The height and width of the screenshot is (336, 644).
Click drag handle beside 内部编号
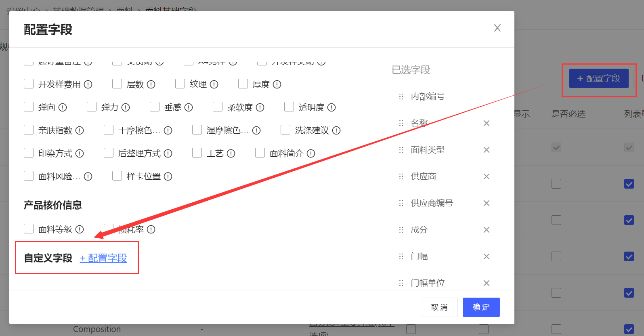click(401, 97)
